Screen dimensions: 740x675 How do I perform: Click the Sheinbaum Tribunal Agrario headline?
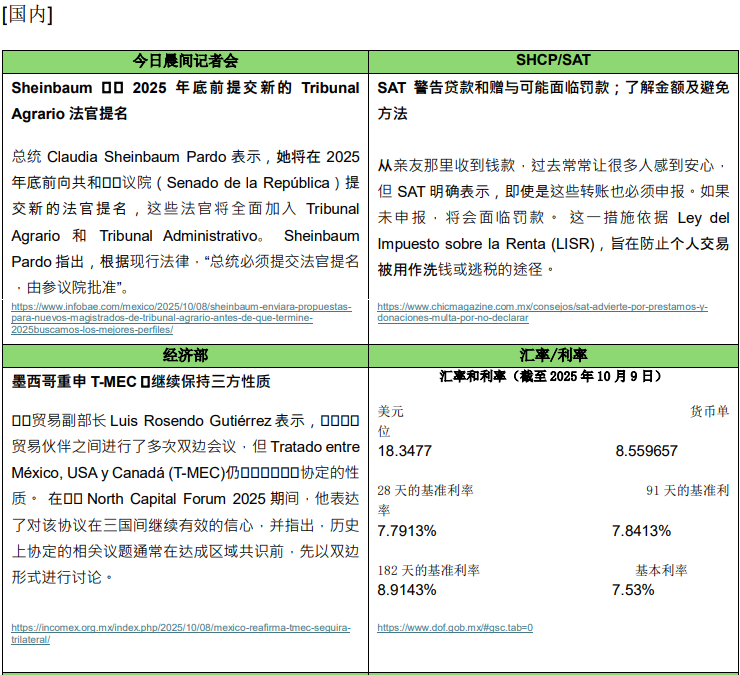pos(186,100)
